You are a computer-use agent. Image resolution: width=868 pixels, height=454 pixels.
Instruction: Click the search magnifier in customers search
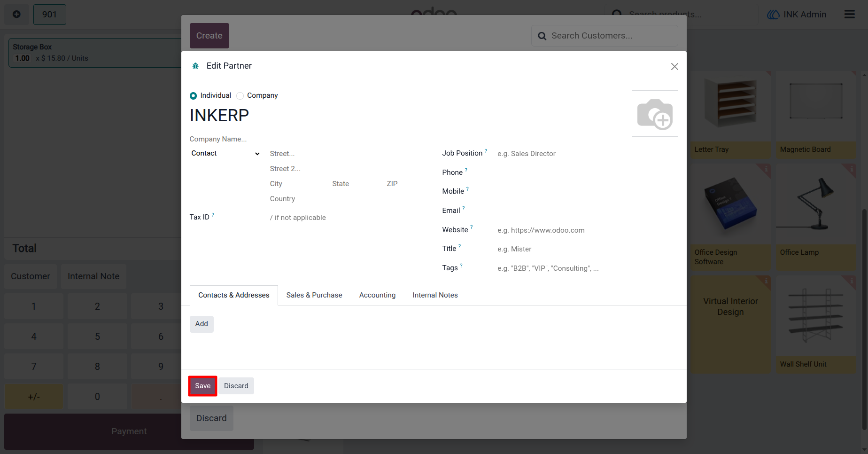[x=542, y=36]
